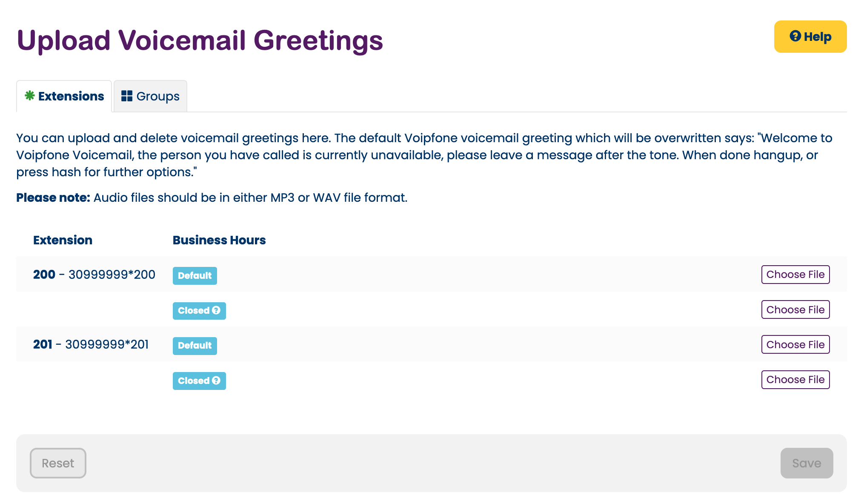Image resolution: width=864 pixels, height=504 pixels.
Task: Click Closed badge for extension 200
Action: (x=199, y=310)
